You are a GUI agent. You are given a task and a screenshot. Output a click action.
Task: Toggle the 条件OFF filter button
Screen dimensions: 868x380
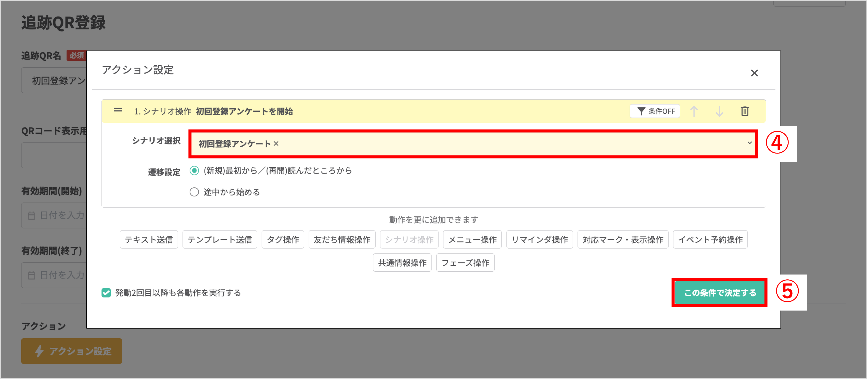(654, 111)
